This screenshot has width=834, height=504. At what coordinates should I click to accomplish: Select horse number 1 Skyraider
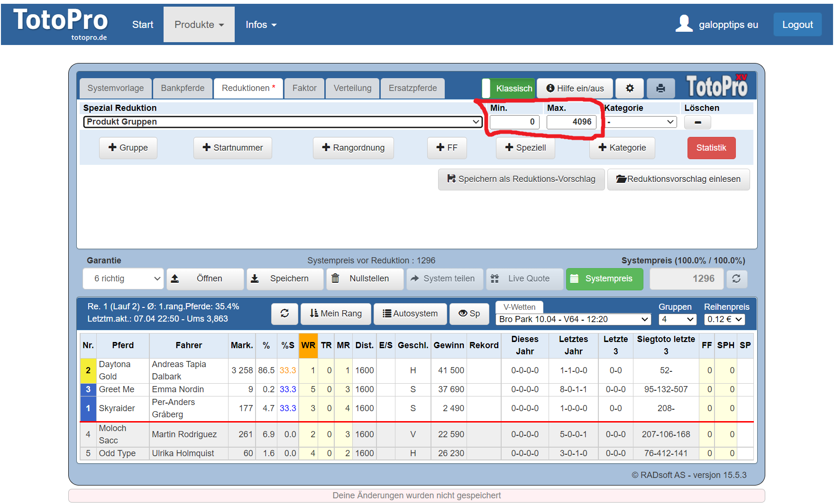[88, 408]
